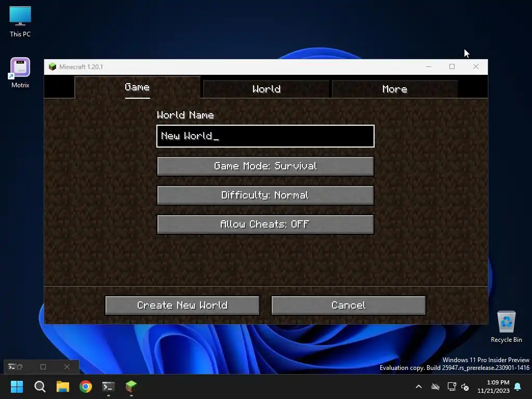Open This PC desktop icon
This screenshot has height=399, width=532.
tap(20, 22)
